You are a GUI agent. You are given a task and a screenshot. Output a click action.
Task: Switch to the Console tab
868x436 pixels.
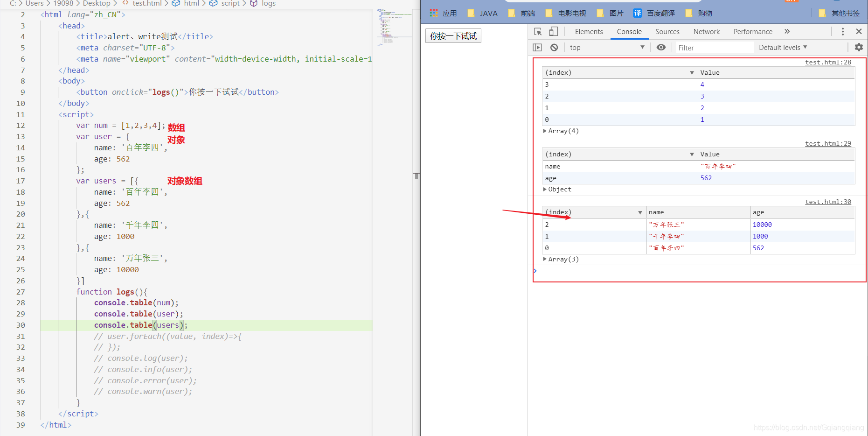tap(629, 31)
